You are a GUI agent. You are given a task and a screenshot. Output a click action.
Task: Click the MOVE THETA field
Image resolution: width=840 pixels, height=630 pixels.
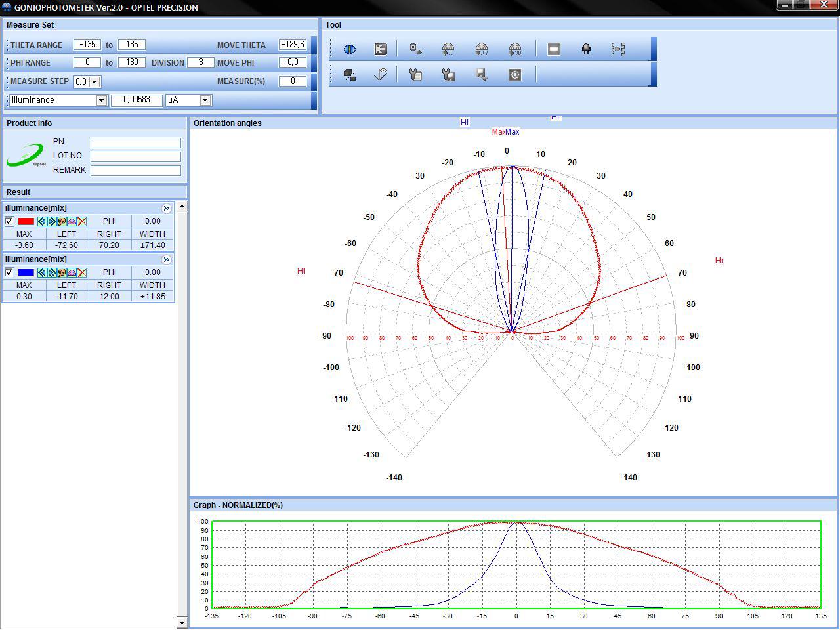point(293,45)
